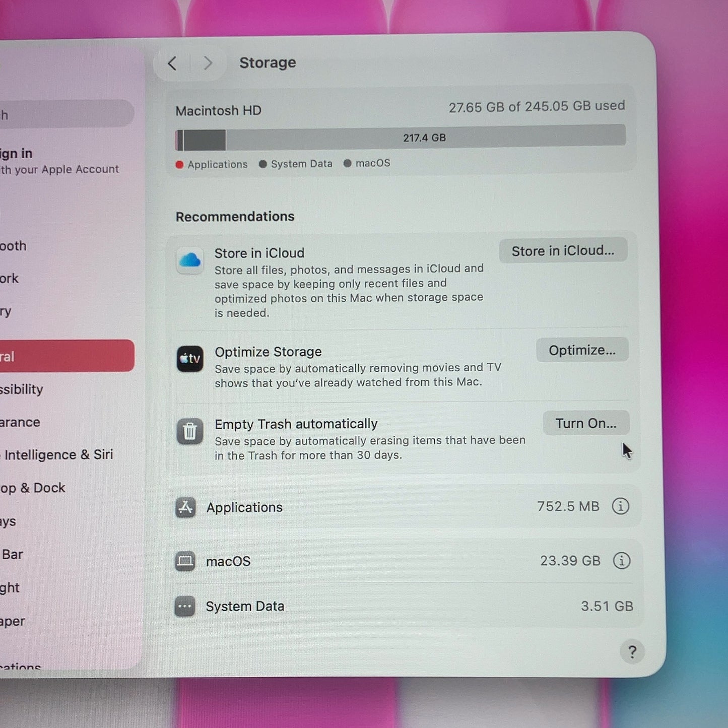Open the help question mark button
Image resolution: width=728 pixels, height=728 pixels.
coord(632,652)
